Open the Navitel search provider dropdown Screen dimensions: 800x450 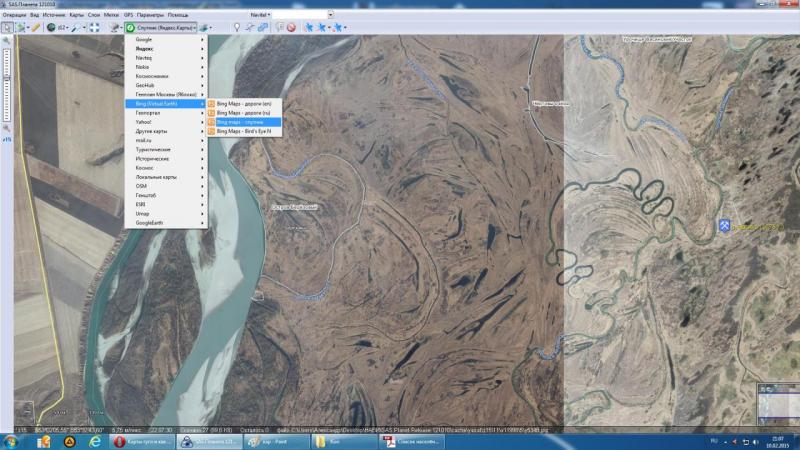(260, 15)
